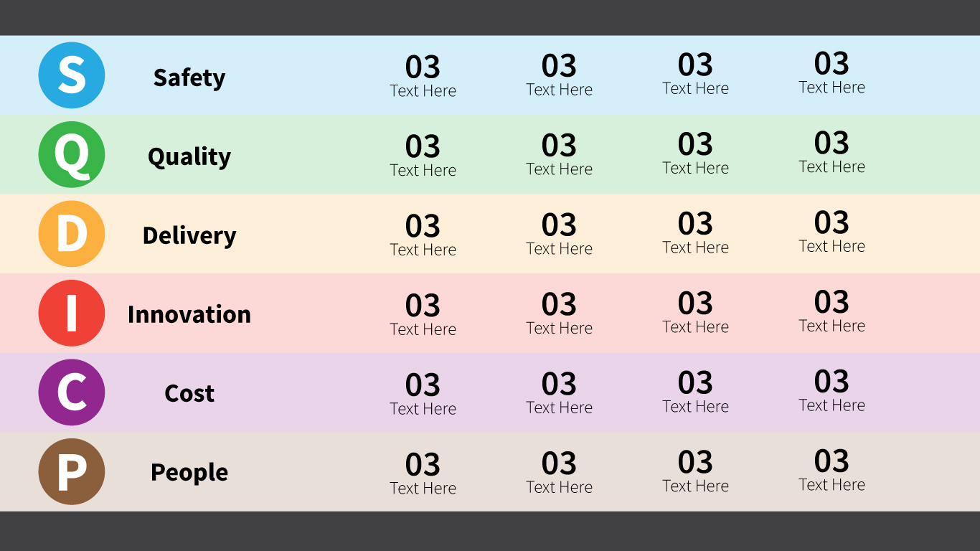980x551 pixels.
Task: Select last 03 number in Cost row
Action: pyautogui.click(x=831, y=382)
